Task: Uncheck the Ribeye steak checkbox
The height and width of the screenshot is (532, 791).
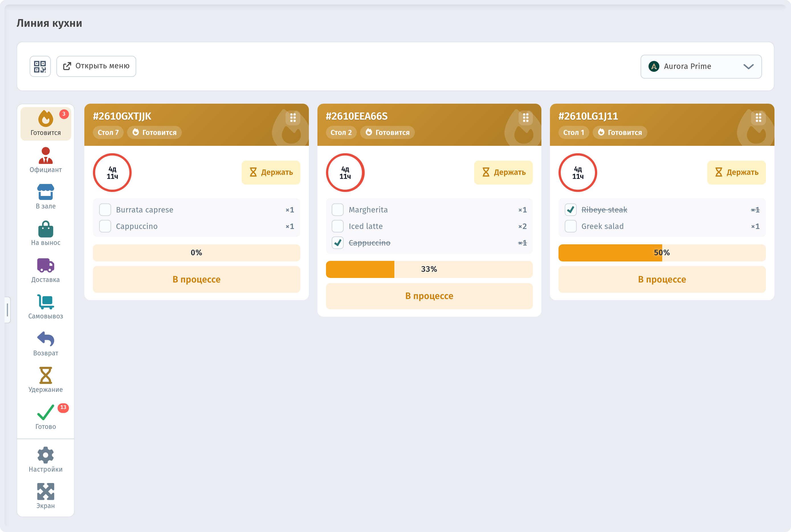Action: tap(571, 210)
